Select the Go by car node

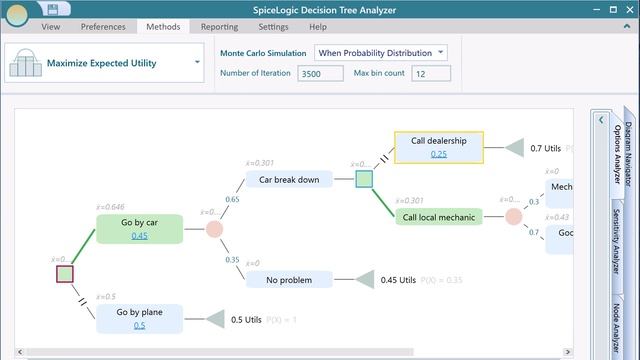pyautogui.click(x=140, y=229)
